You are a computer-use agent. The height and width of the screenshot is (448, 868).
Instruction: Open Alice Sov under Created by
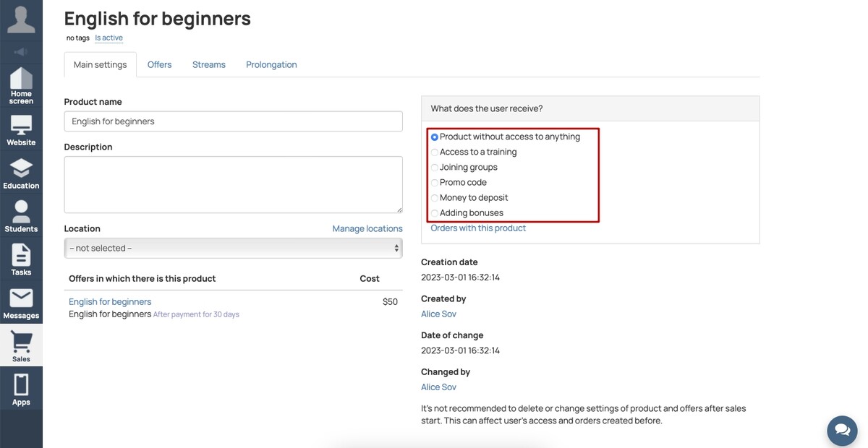point(438,314)
